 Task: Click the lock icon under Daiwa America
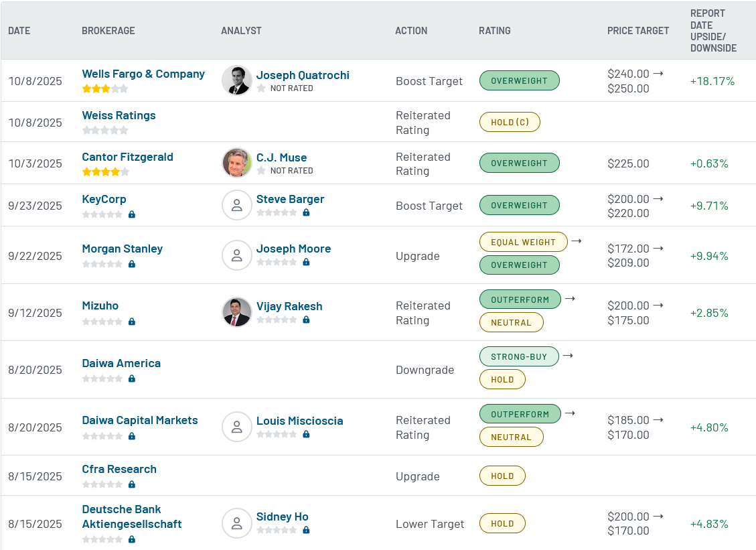click(x=132, y=379)
